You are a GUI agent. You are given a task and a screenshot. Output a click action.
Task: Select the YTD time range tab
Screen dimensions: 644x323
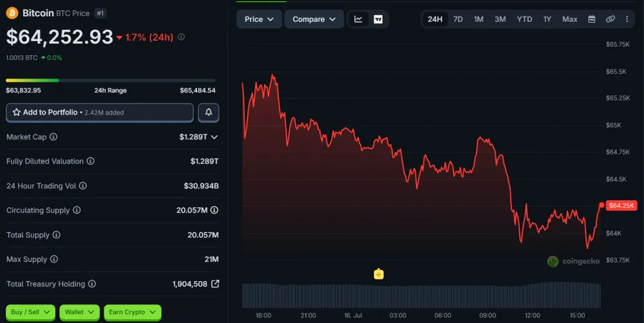coord(524,19)
